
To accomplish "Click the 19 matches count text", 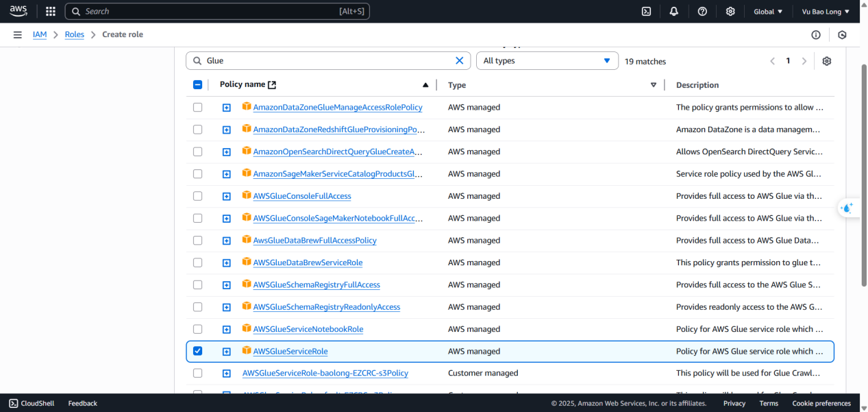I will point(645,61).
